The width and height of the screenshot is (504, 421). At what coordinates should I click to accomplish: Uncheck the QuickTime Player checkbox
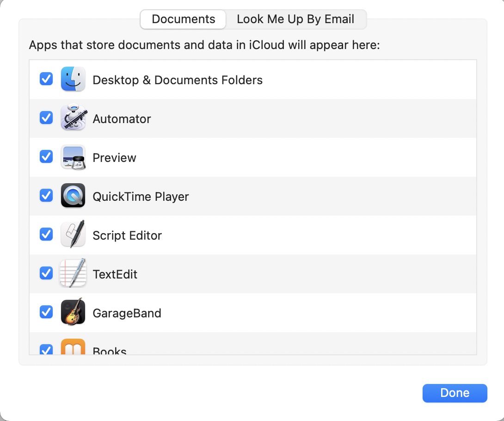click(46, 196)
